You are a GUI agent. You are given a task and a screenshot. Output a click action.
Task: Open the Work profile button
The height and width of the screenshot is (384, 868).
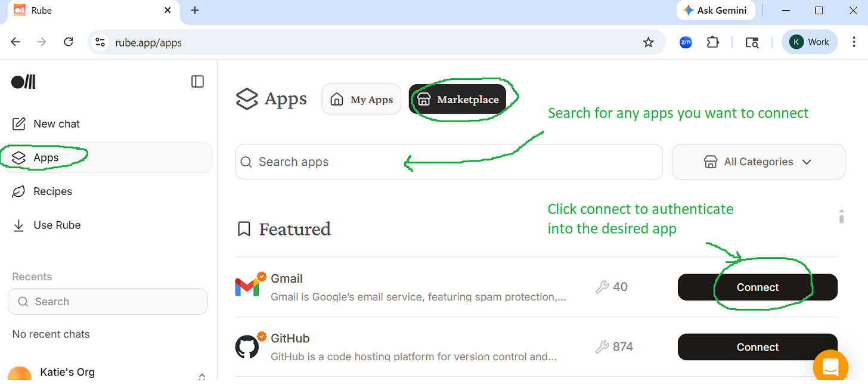pos(810,42)
